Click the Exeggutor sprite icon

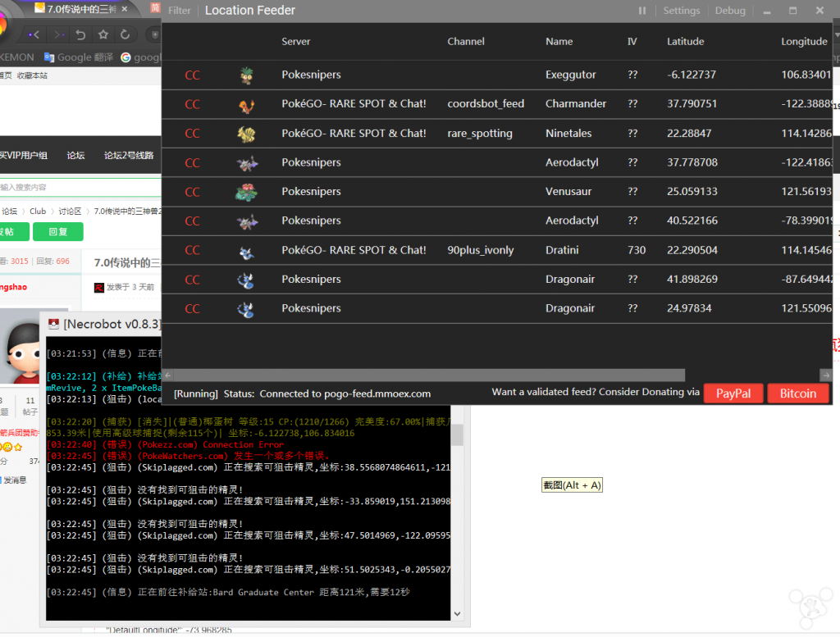pos(246,75)
